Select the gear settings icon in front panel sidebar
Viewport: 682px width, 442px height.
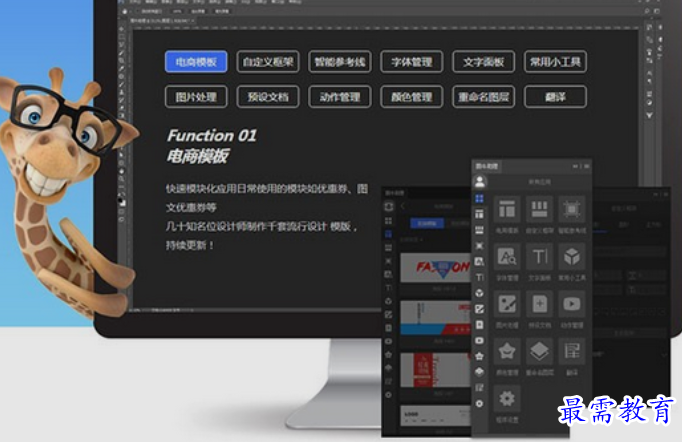point(479,403)
